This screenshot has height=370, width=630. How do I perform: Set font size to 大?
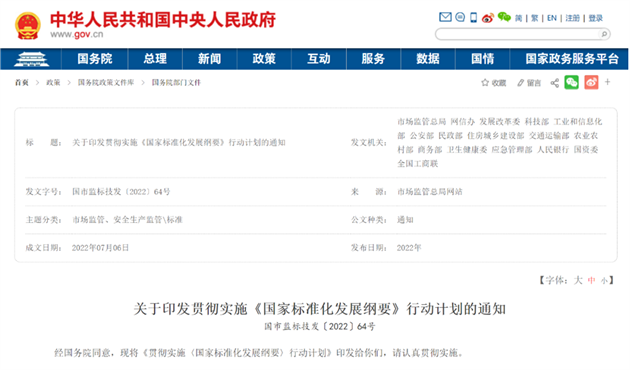coord(578,280)
